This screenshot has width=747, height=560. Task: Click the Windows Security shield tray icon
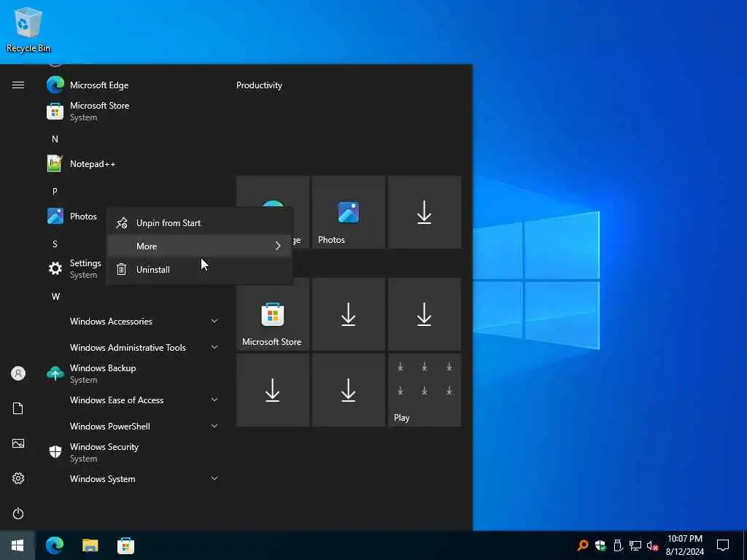click(600, 545)
